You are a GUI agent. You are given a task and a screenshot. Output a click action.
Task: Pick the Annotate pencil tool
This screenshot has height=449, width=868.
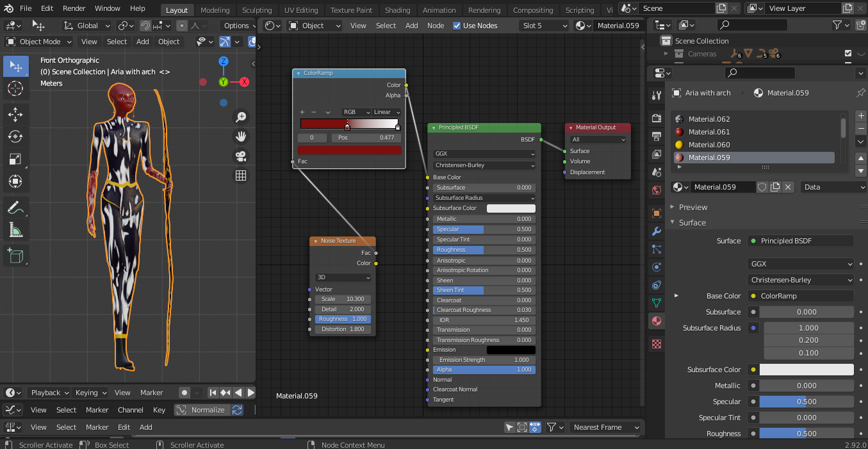pos(15,208)
